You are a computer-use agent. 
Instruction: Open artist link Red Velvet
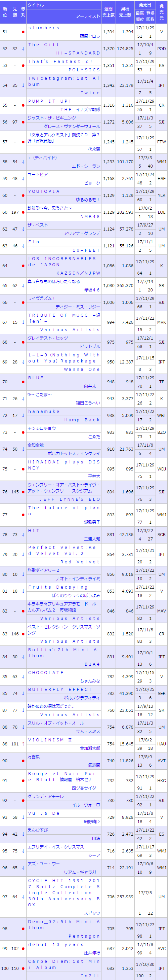(x=82, y=562)
